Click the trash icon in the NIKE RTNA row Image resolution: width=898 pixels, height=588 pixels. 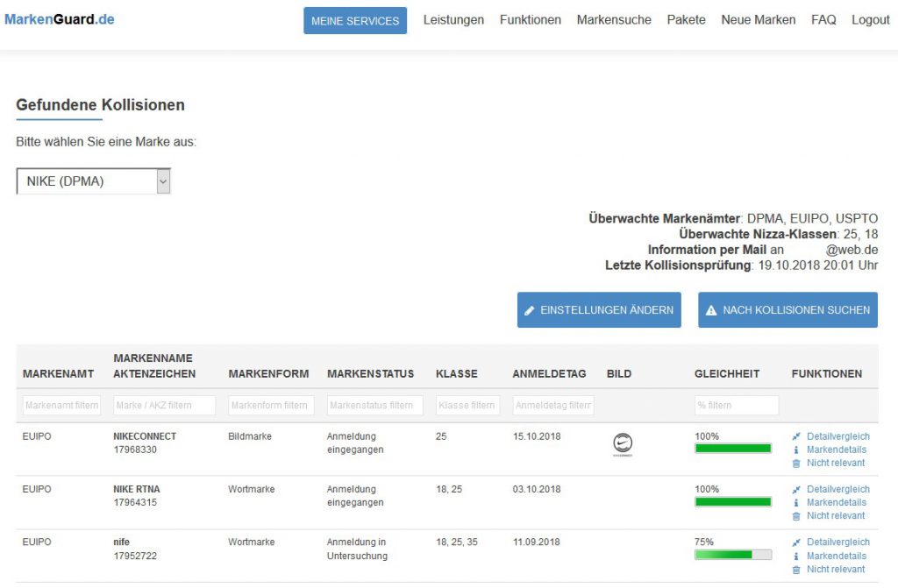click(796, 516)
